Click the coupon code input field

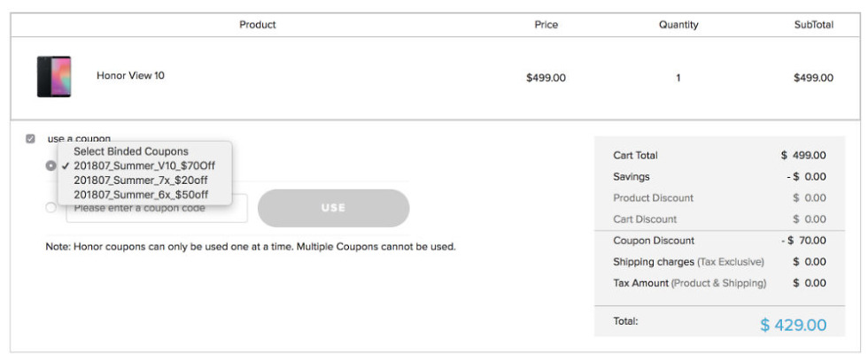(x=158, y=209)
